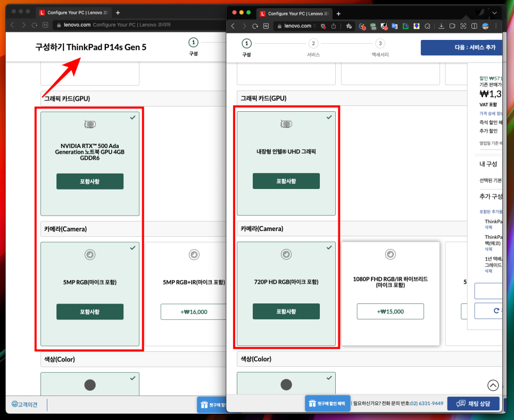Open tab list chevron in right window title bar

(494, 13)
